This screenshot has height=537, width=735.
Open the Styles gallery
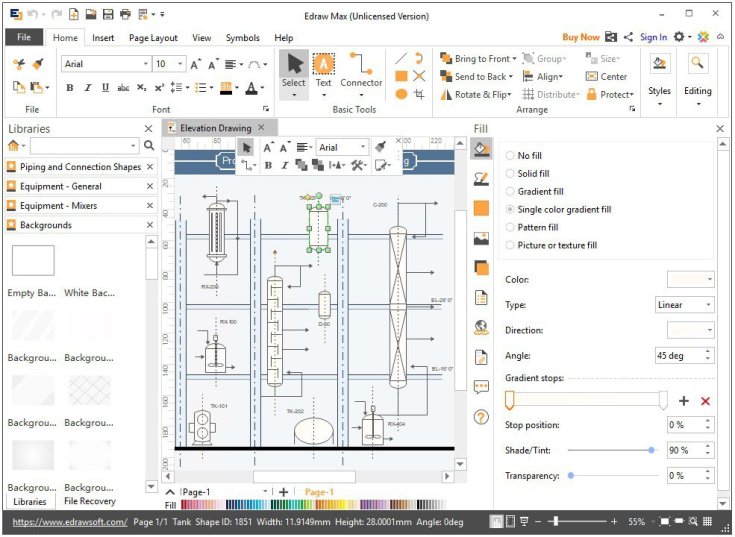659,73
